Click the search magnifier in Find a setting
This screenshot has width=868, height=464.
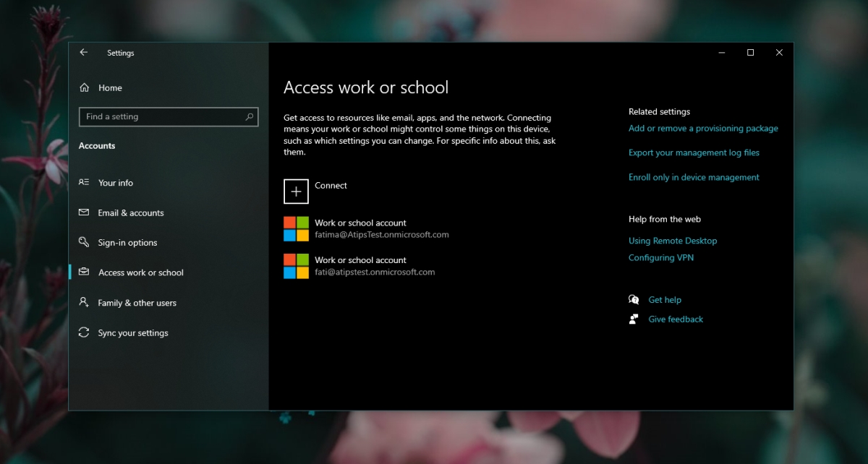click(251, 116)
